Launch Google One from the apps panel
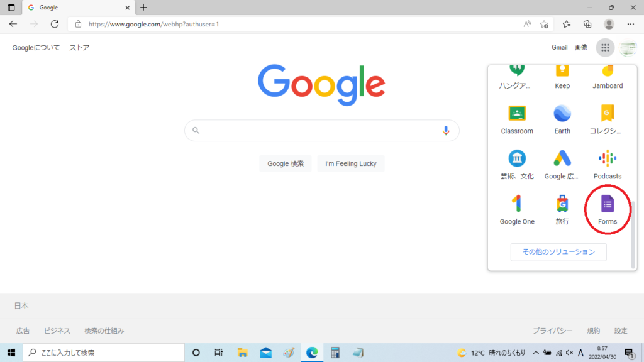This screenshot has height=362, width=644. pyautogui.click(x=517, y=210)
